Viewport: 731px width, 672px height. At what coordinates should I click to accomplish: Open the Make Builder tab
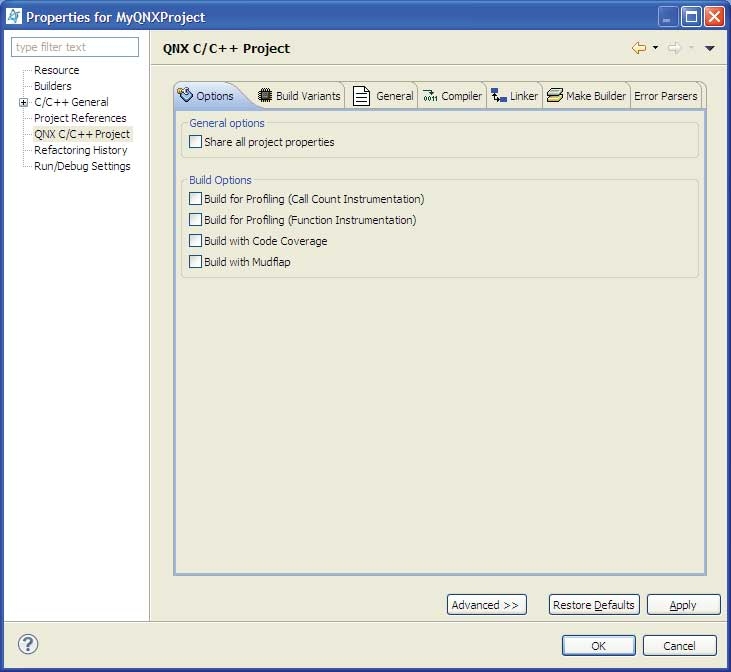tap(587, 96)
